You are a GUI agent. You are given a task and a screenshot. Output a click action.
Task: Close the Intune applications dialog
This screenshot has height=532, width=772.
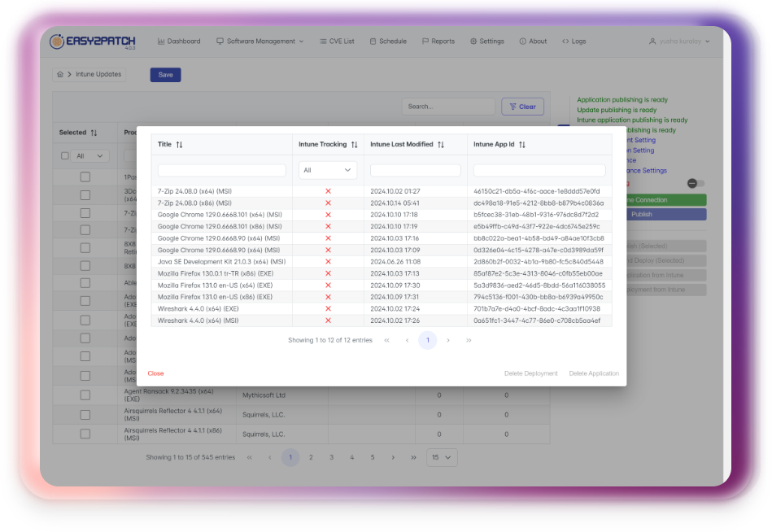(x=155, y=373)
